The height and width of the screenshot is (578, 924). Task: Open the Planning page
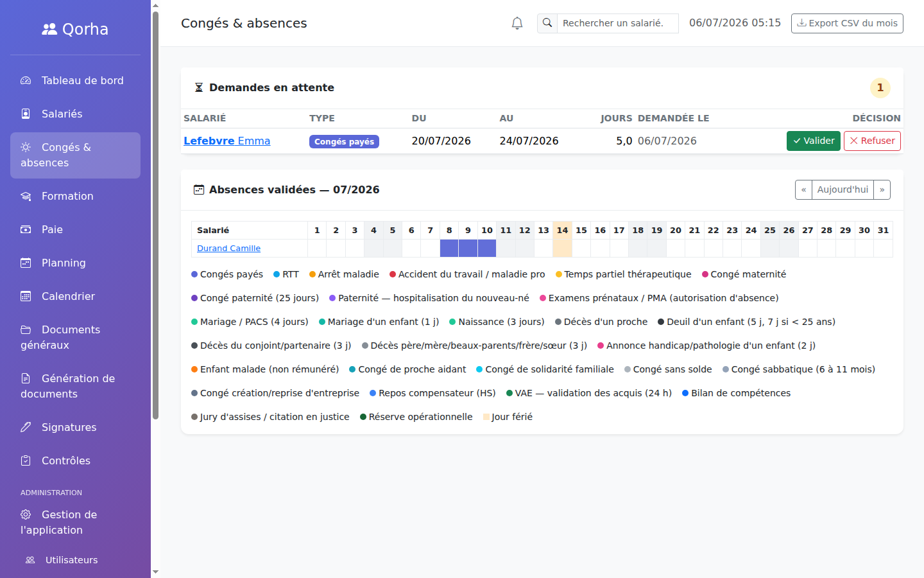tap(75, 263)
